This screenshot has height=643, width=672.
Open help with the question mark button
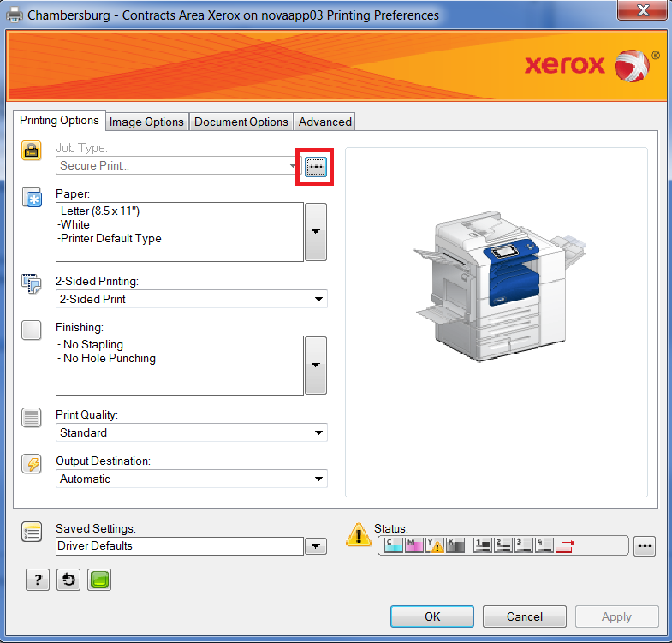pos(38,580)
